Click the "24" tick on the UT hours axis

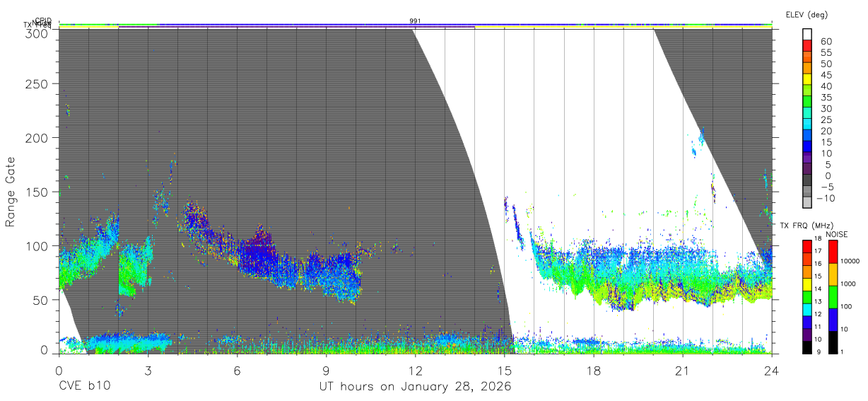[x=772, y=370]
